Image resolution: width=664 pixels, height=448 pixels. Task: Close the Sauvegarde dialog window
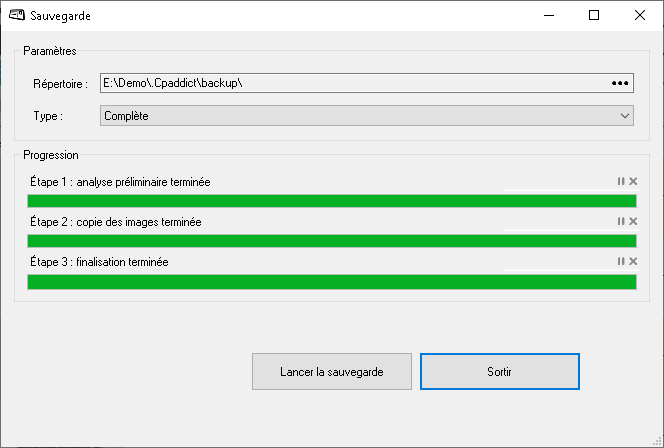(x=639, y=15)
